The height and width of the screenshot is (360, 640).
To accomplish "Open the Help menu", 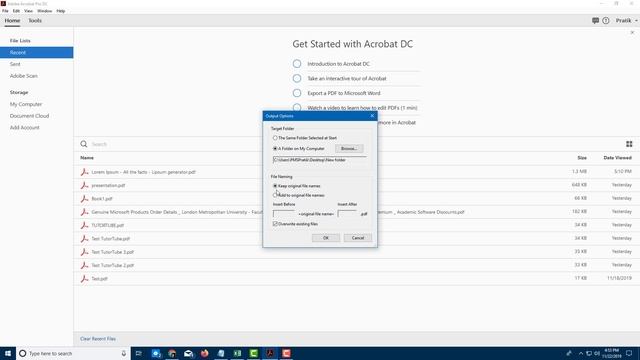I will (61, 11).
